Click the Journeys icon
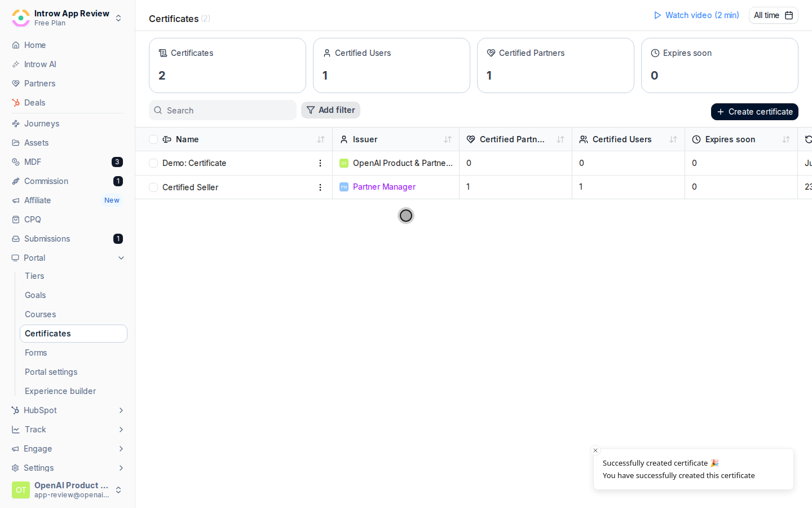Image resolution: width=812 pixels, height=508 pixels. pos(16,124)
